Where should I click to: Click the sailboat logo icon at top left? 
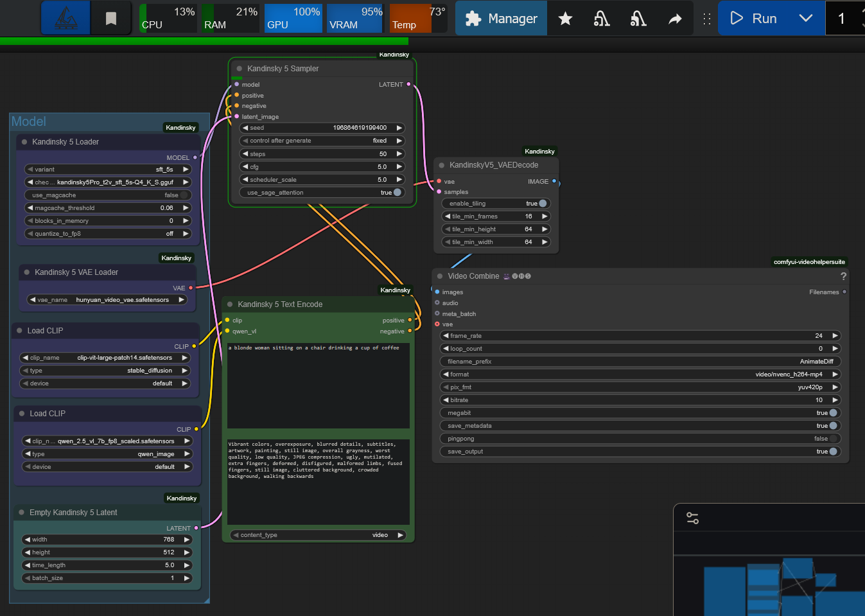66,19
